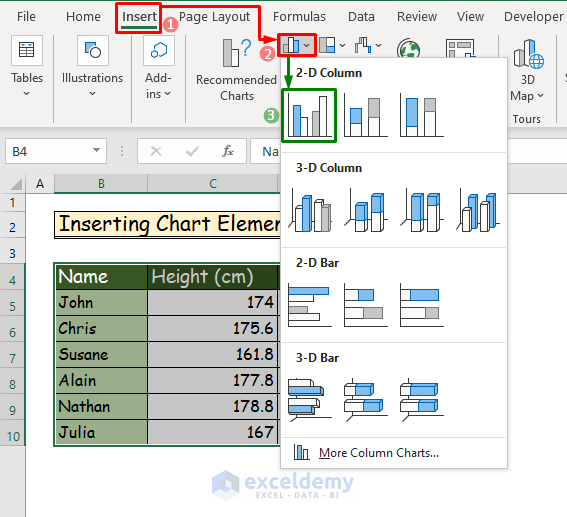Click the Insert Function fx icon
The image size is (567, 517).
(228, 151)
